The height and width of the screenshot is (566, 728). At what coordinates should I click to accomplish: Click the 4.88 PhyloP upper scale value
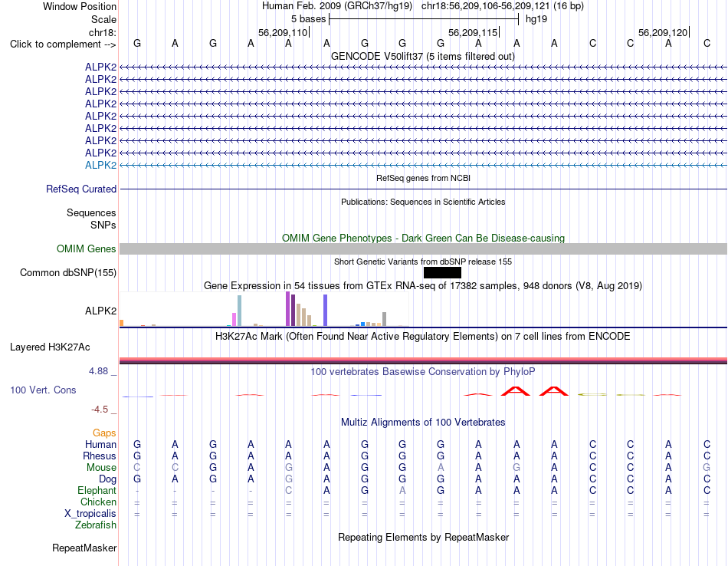pyautogui.click(x=98, y=371)
